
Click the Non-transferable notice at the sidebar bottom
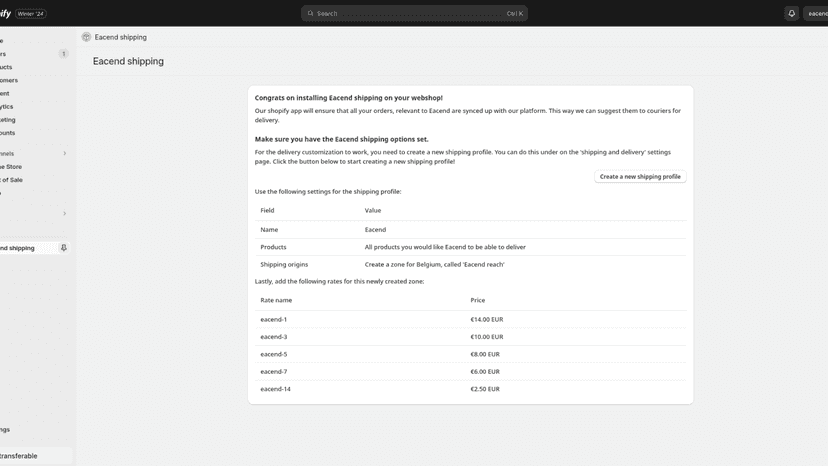click(x=35, y=456)
